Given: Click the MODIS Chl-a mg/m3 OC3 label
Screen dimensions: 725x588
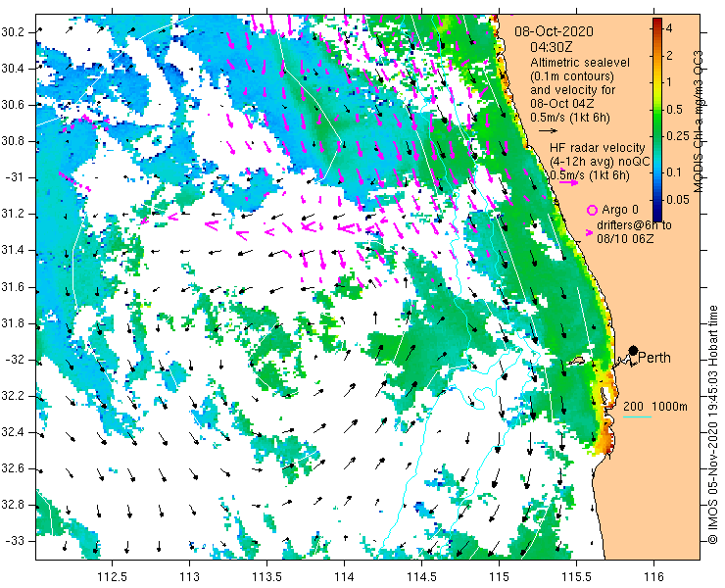Looking at the screenshot, I should pyautogui.click(x=699, y=122).
